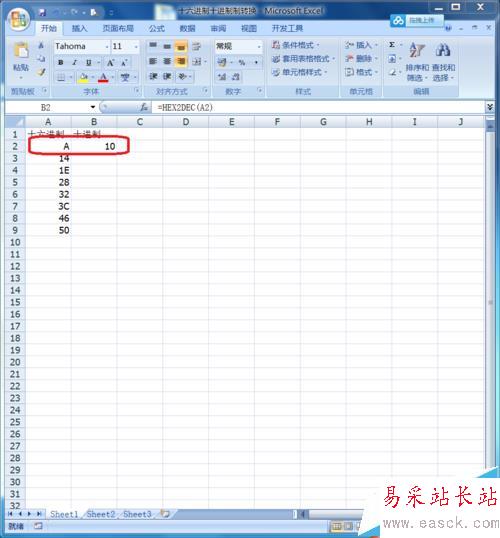Click the phonetic guide (变) icon
500x538 pixels.
click(x=125, y=77)
